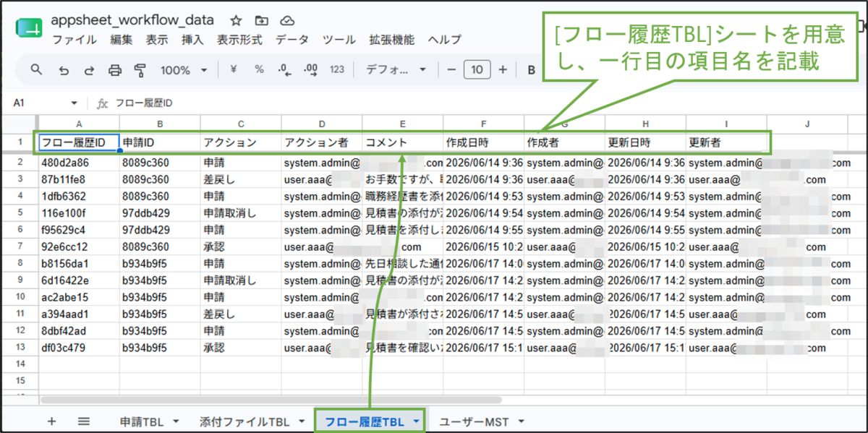Open the ユーザーMST tab dropdown arrow
The width and height of the screenshot is (868, 433).
(x=521, y=421)
